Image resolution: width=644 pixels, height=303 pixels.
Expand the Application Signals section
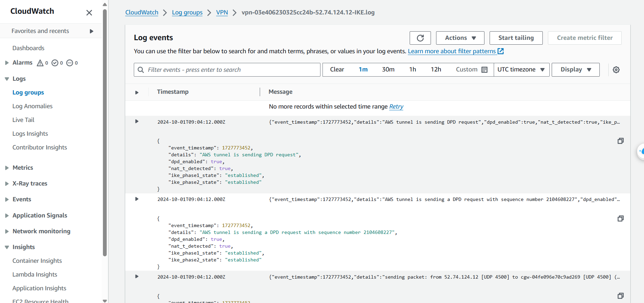tap(7, 216)
